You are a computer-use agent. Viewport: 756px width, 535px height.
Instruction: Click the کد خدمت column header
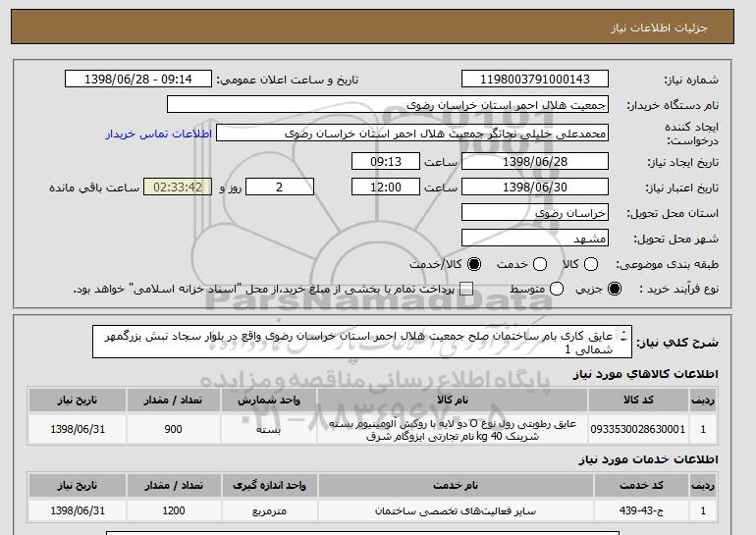pos(641,485)
